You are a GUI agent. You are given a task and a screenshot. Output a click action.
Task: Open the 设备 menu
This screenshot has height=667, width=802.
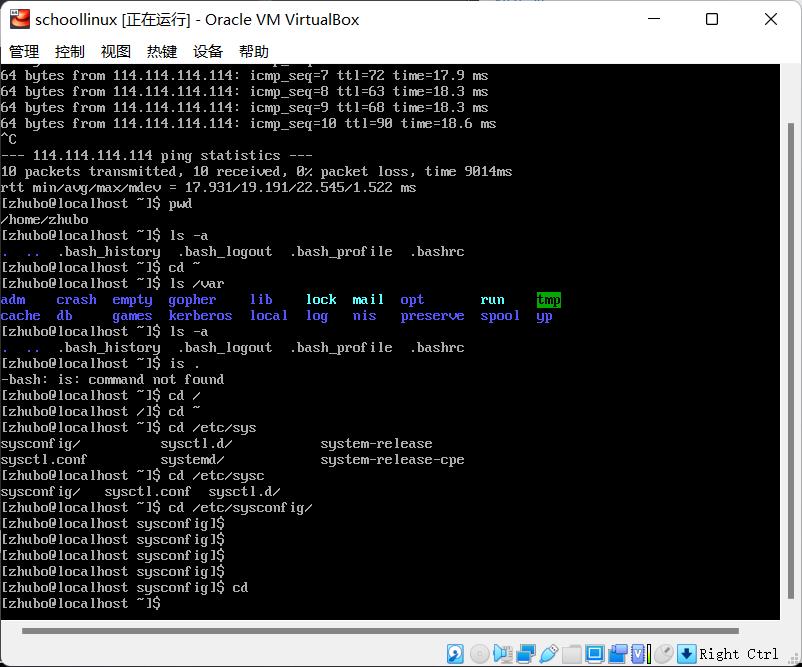(x=208, y=52)
